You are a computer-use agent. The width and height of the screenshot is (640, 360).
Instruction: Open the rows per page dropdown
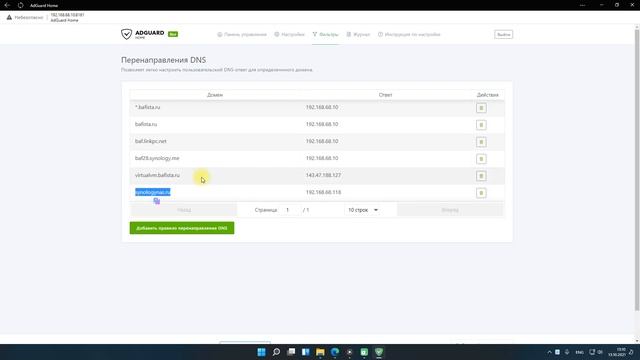point(363,210)
